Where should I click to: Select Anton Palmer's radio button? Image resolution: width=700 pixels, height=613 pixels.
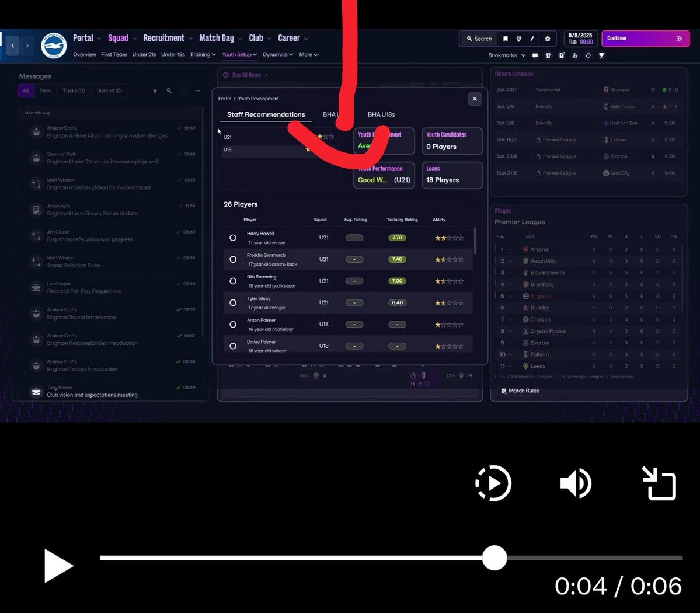click(232, 325)
